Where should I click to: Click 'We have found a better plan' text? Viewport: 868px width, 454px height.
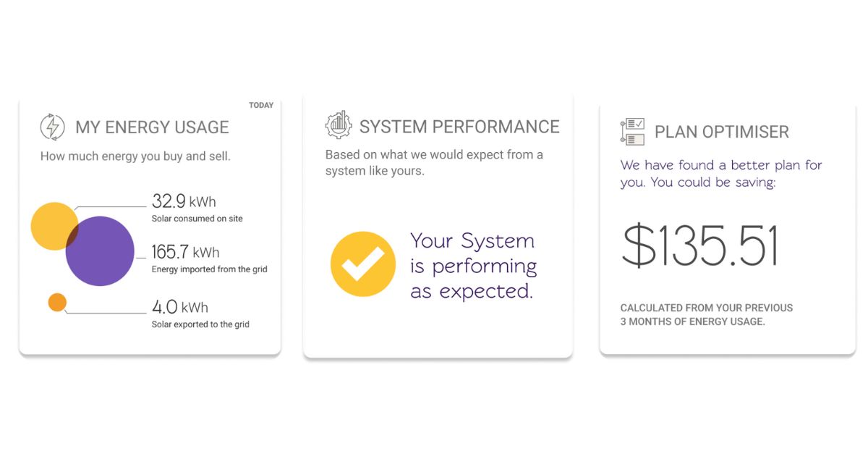tap(720, 174)
